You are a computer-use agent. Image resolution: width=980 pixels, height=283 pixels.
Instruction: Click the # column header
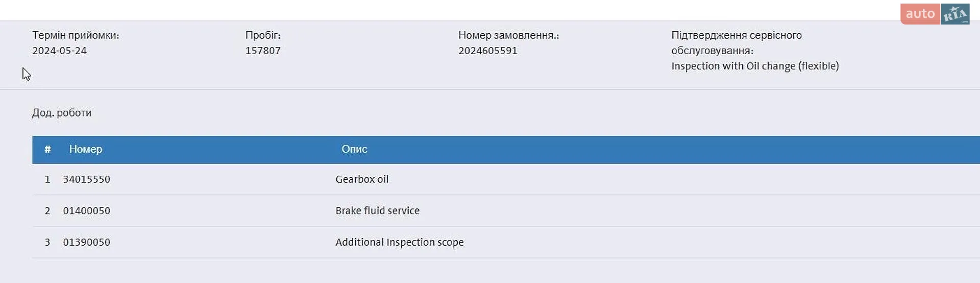click(47, 149)
